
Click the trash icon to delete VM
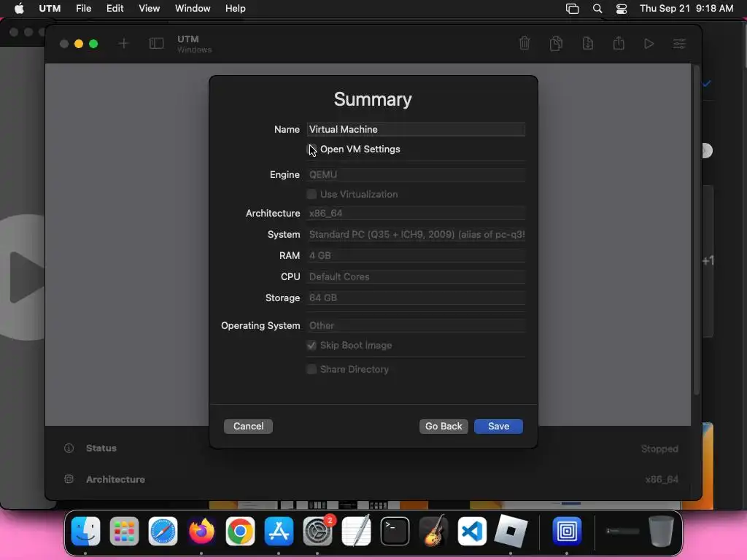point(525,43)
